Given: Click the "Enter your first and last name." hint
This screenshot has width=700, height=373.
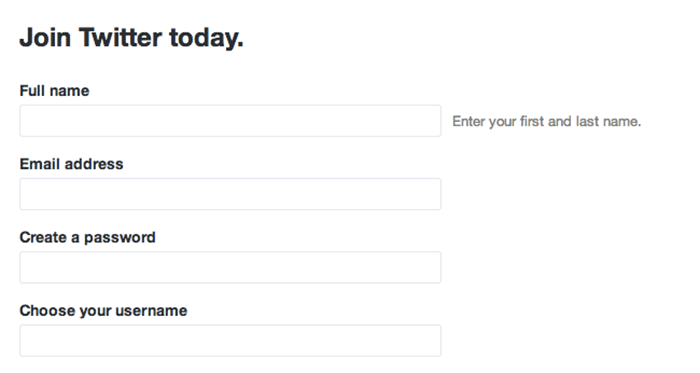Looking at the screenshot, I should 546,121.
